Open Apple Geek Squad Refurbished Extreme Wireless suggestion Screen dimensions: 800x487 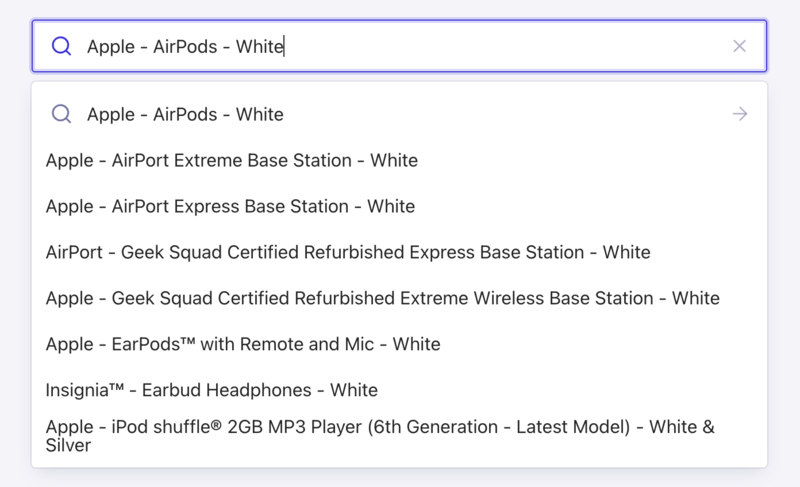382,298
